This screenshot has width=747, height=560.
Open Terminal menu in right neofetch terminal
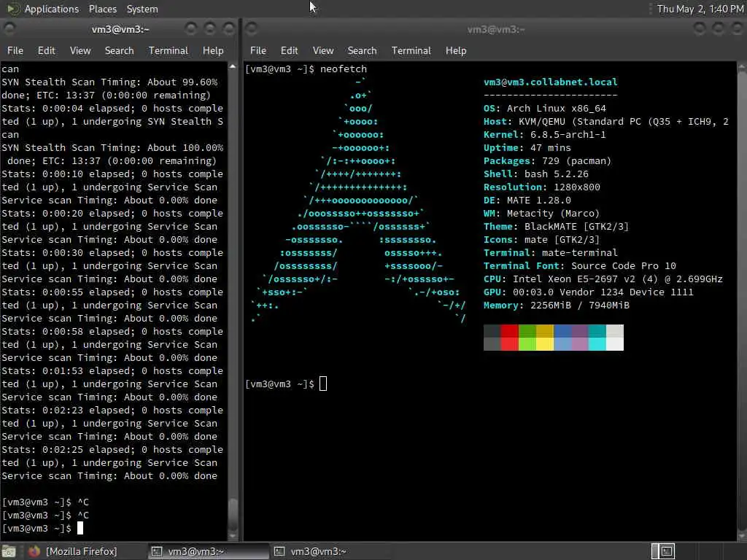point(411,50)
